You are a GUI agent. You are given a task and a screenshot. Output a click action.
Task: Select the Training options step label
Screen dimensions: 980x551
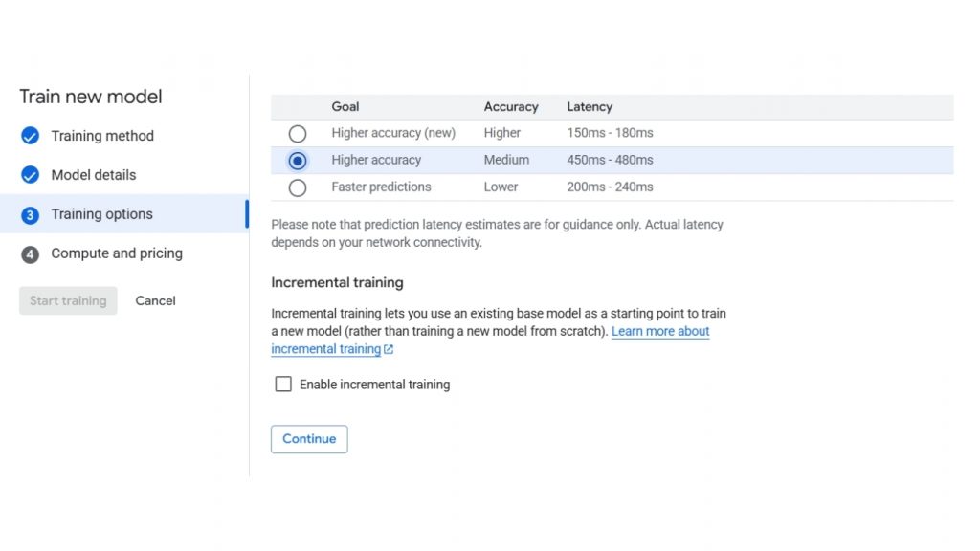[101, 214]
